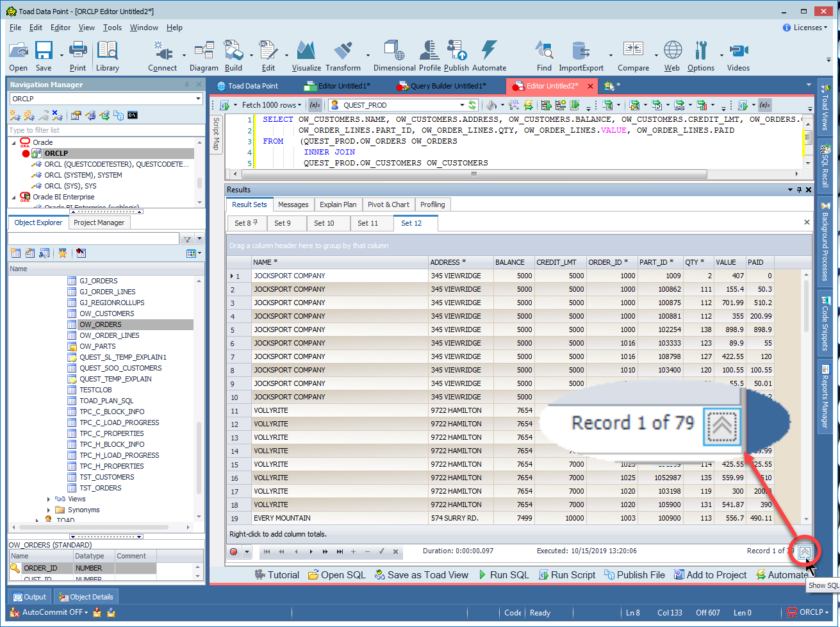Open the ORCLP connection dropdown in Navigation Manager
Image resolution: width=840 pixels, height=627 pixels.
198,99
